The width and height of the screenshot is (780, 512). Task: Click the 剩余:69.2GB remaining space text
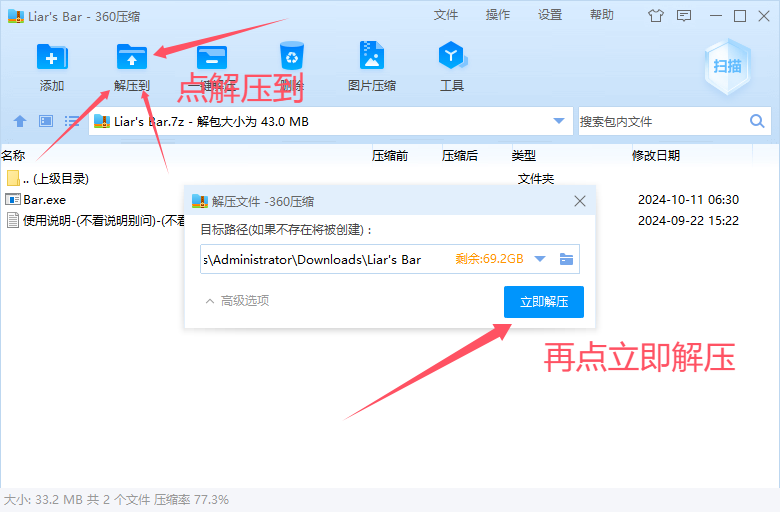tap(489, 259)
